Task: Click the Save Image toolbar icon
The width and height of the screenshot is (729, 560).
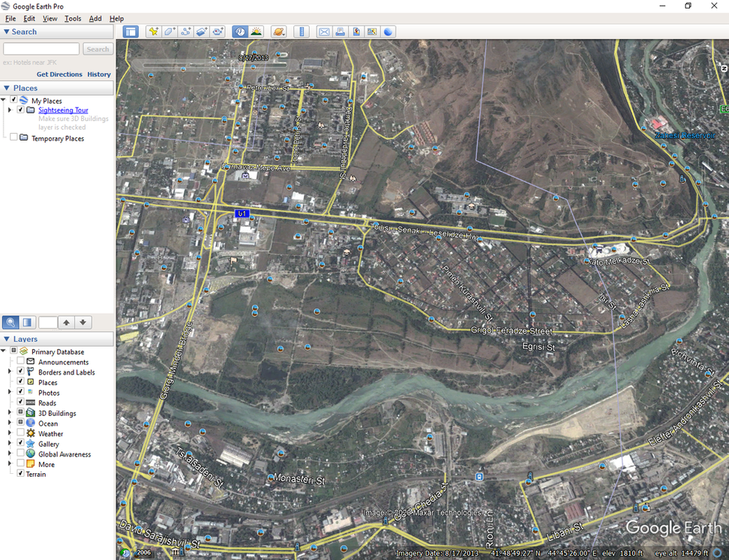Action: pyautogui.click(x=356, y=31)
